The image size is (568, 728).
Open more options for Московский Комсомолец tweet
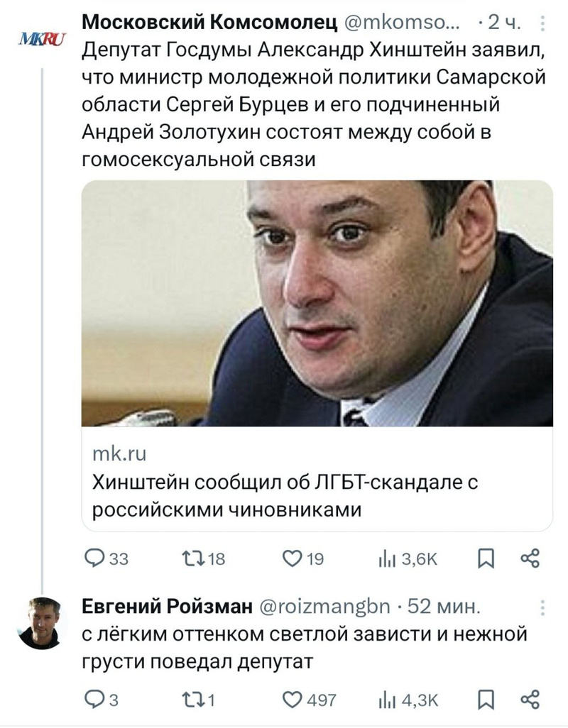[x=543, y=24]
